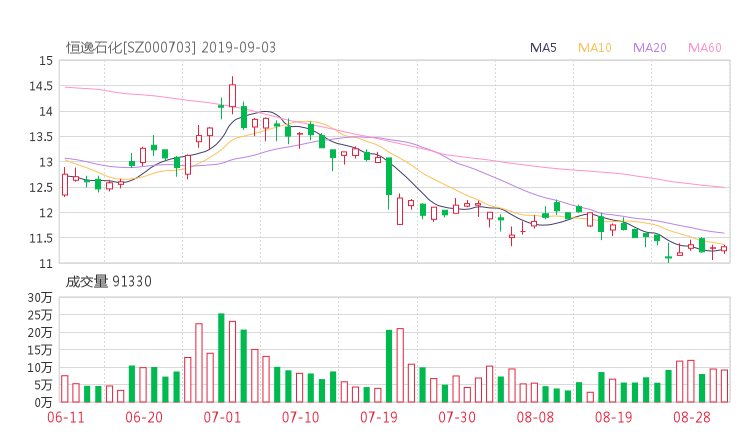Viewport: 740px width, 440px height.
Task: Select the tallest green volume bar above 25万
Action: pos(221,358)
